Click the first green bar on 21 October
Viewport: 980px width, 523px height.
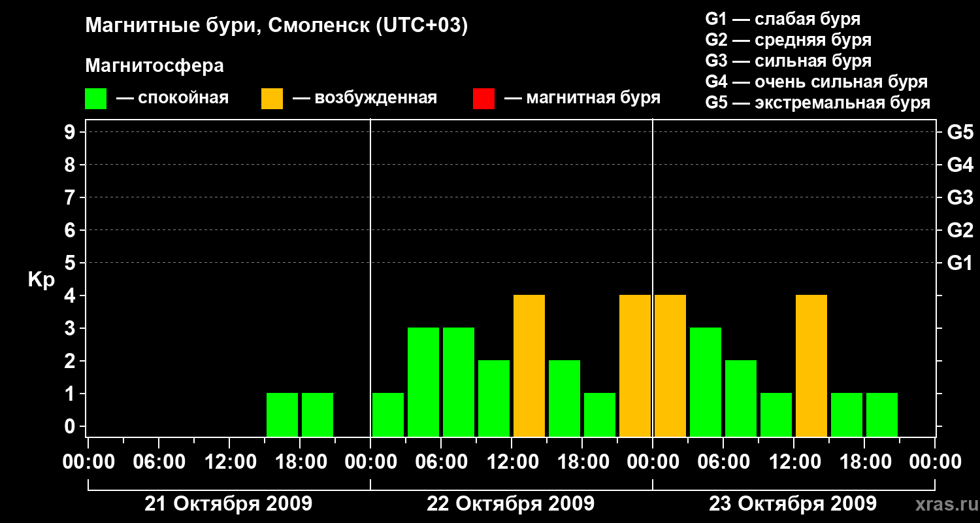[x=282, y=414]
